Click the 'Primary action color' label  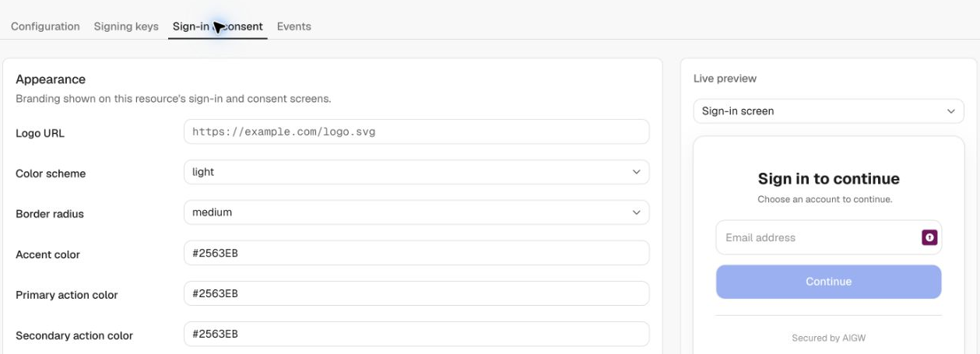click(67, 295)
